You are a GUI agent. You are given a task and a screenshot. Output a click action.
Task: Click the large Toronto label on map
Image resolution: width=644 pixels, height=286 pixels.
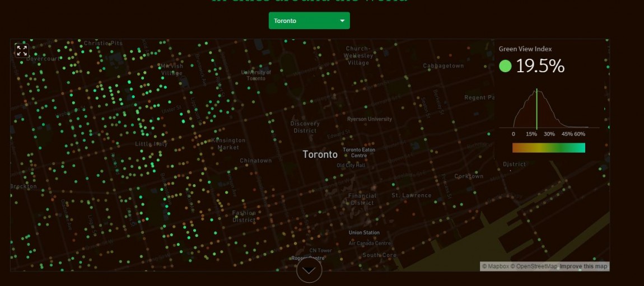[320, 154]
